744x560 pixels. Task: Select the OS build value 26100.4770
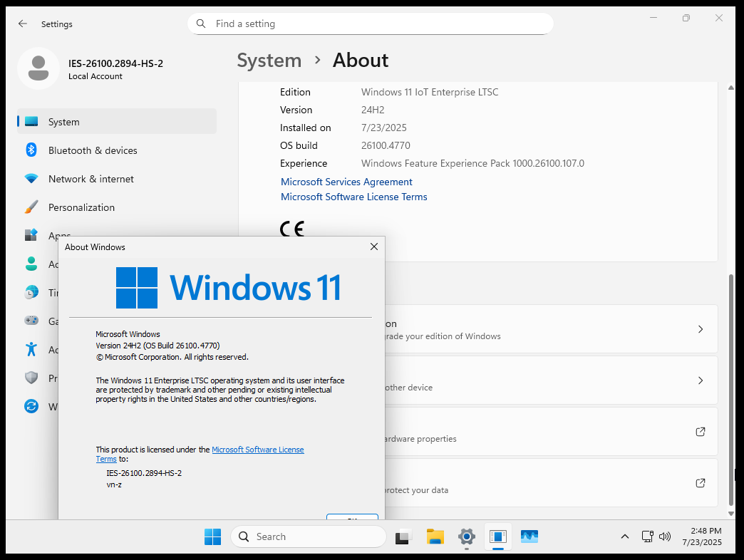click(386, 145)
